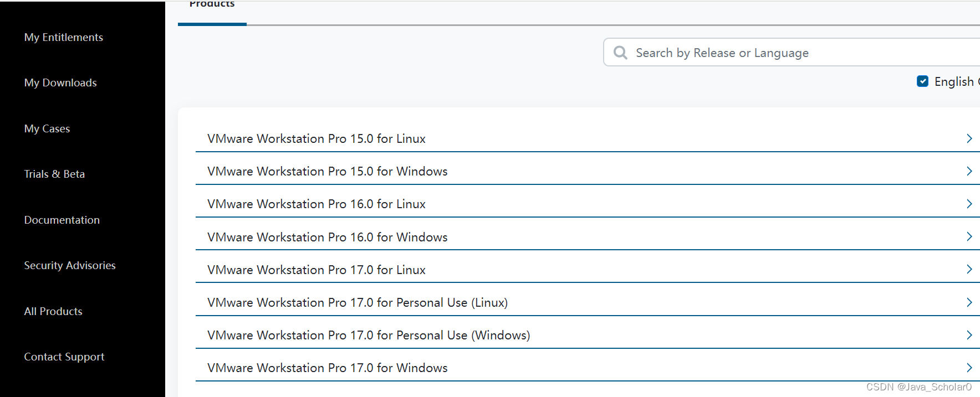The image size is (980, 397).
Task: Open Documentation from sidebar
Action: click(62, 220)
